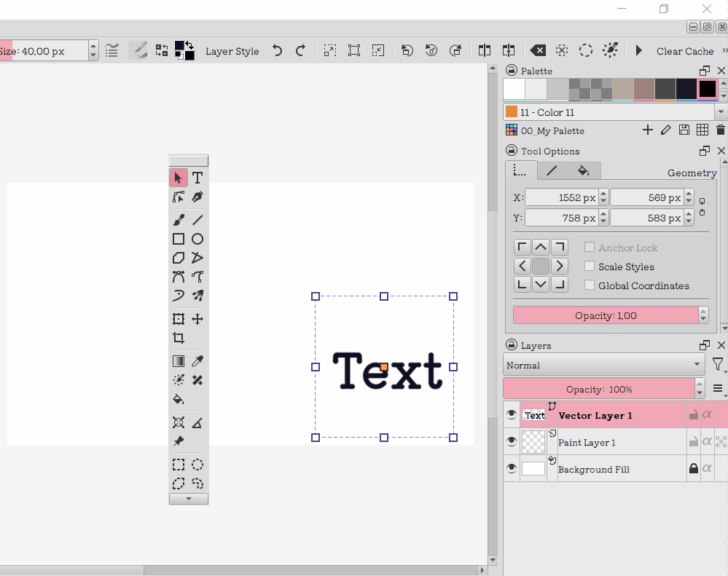Image resolution: width=728 pixels, height=576 pixels.
Task: Select the Text tool
Action: [197, 177]
